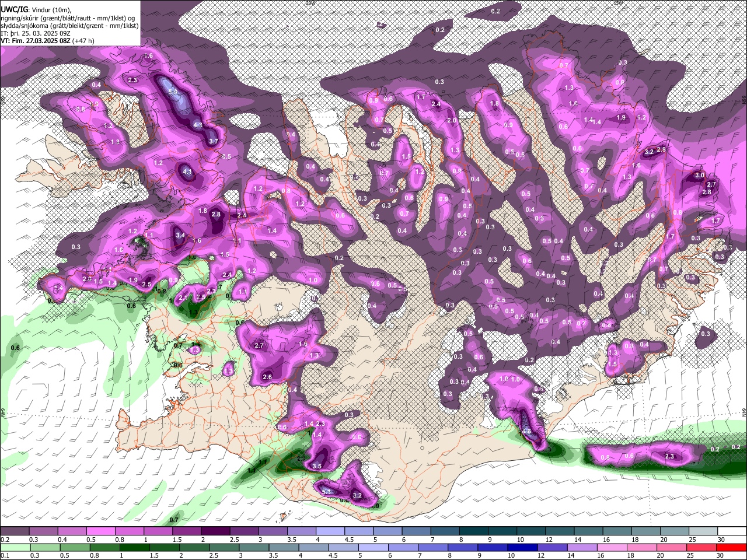Pick the medium green 0.5 swatch in lower legend
The height and width of the screenshot is (560, 747).
[x=75, y=547]
